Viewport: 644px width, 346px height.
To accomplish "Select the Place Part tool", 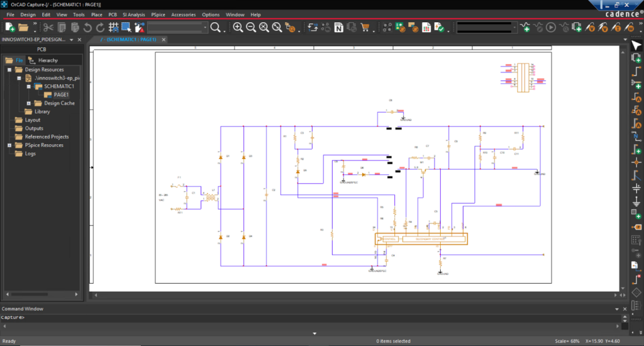I will tap(636, 59).
